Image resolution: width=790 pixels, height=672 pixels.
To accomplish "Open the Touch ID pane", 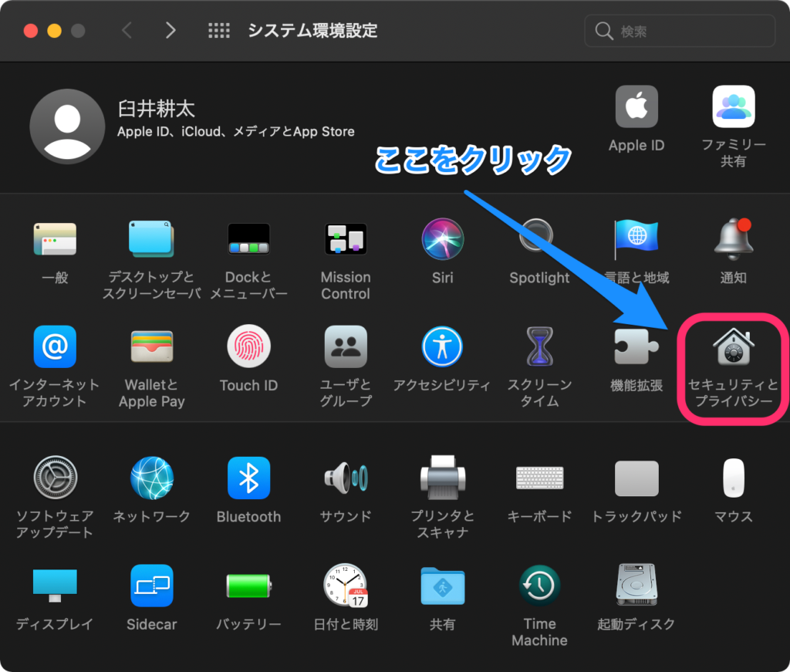I will (x=248, y=346).
